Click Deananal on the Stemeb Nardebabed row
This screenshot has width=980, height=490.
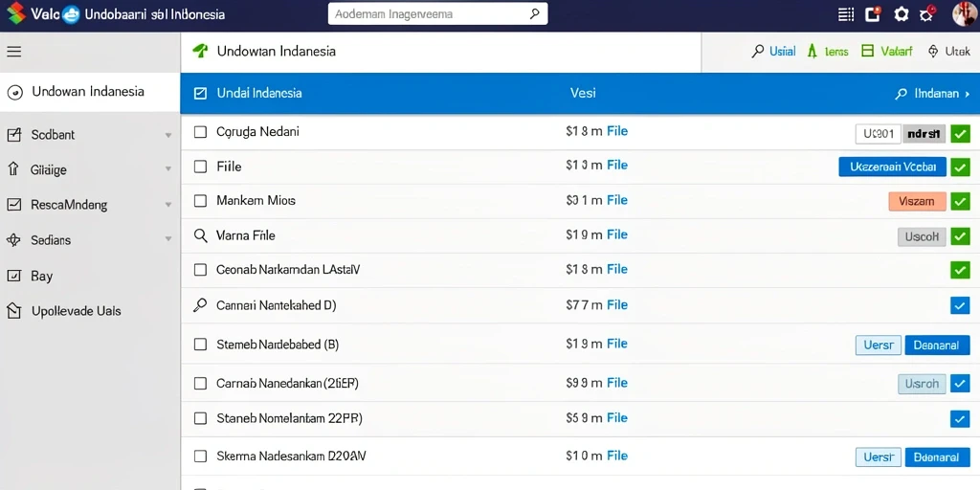coord(937,345)
